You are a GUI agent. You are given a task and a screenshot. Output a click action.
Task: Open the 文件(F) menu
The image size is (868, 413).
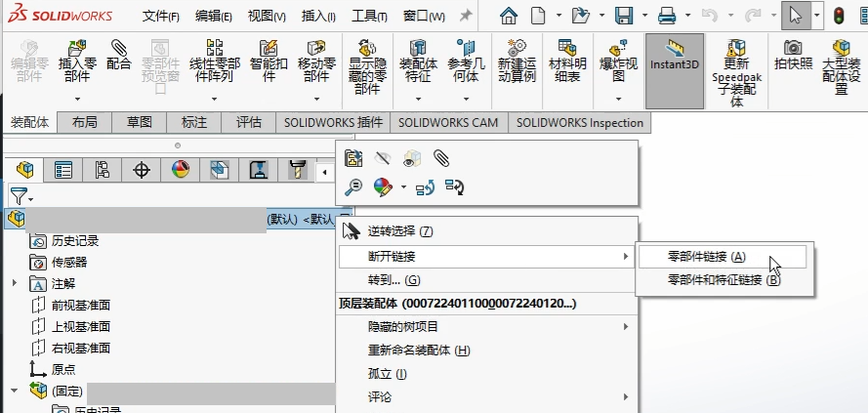click(x=160, y=16)
